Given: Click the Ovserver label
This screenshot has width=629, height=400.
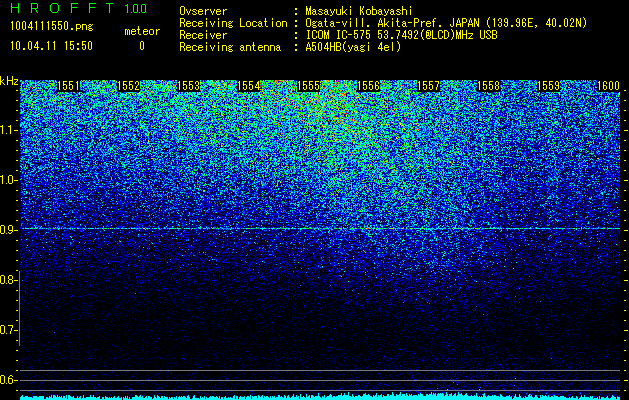Looking at the screenshot, I should (x=203, y=11).
